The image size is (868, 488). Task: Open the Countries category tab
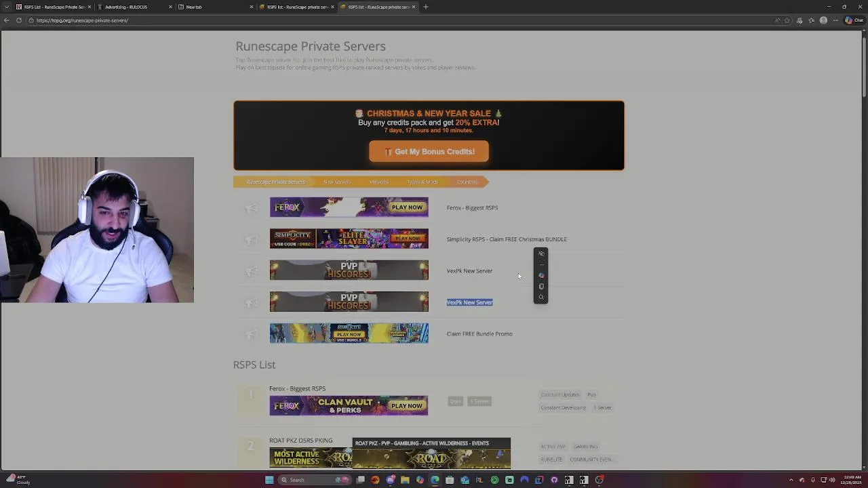click(x=467, y=182)
